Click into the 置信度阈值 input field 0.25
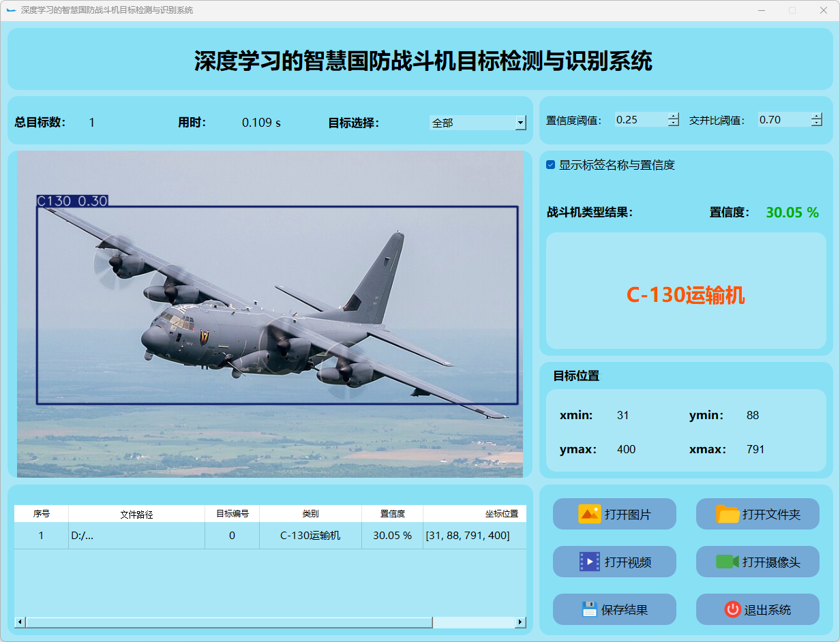The height and width of the screenshot is (642, 840). [640, 120]
